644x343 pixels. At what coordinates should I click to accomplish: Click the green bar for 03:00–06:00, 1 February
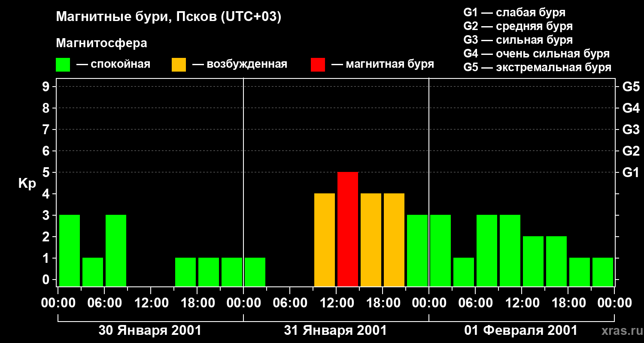(464, 272)
